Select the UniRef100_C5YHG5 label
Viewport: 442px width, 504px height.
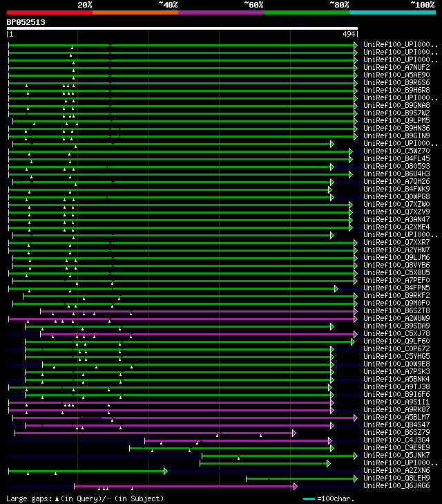point(396,357)
